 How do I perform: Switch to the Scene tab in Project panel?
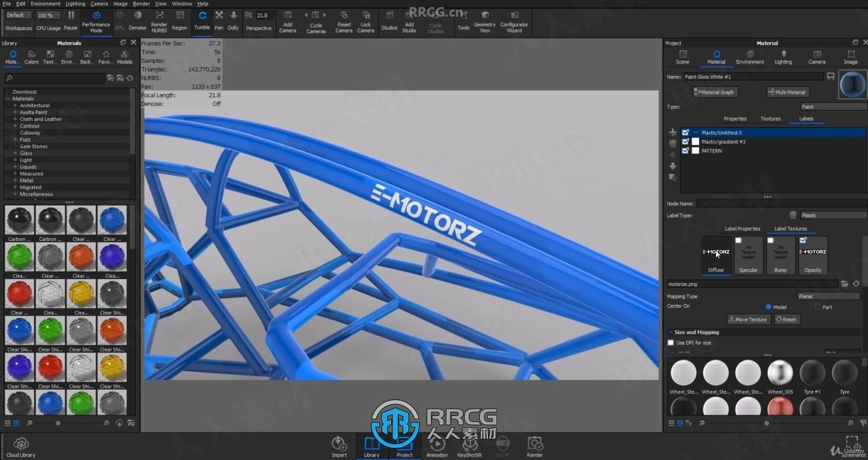tap(683, 57)
